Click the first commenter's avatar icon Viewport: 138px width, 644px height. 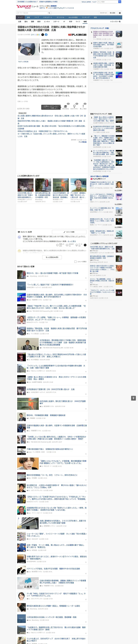click(x=19, y=237)
